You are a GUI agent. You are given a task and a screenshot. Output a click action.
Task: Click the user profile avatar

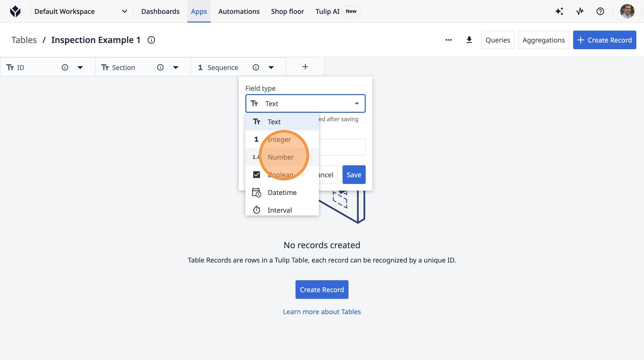627,11
